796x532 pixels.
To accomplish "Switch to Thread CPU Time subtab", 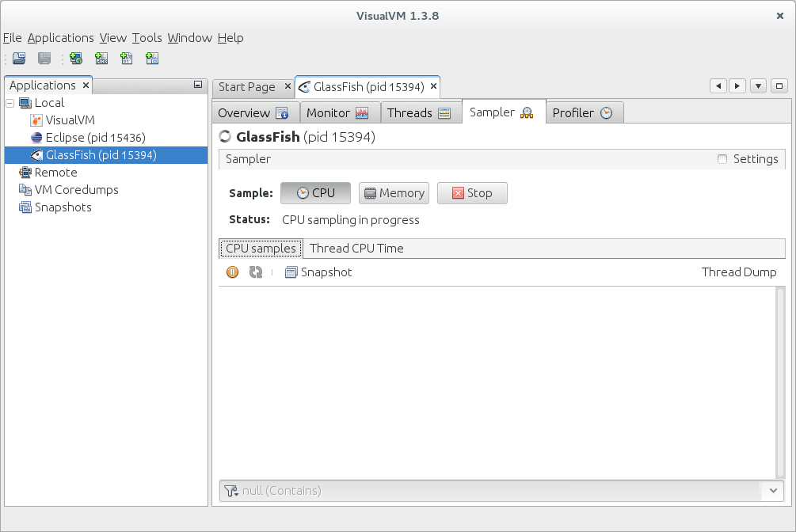I will [356, 249].
